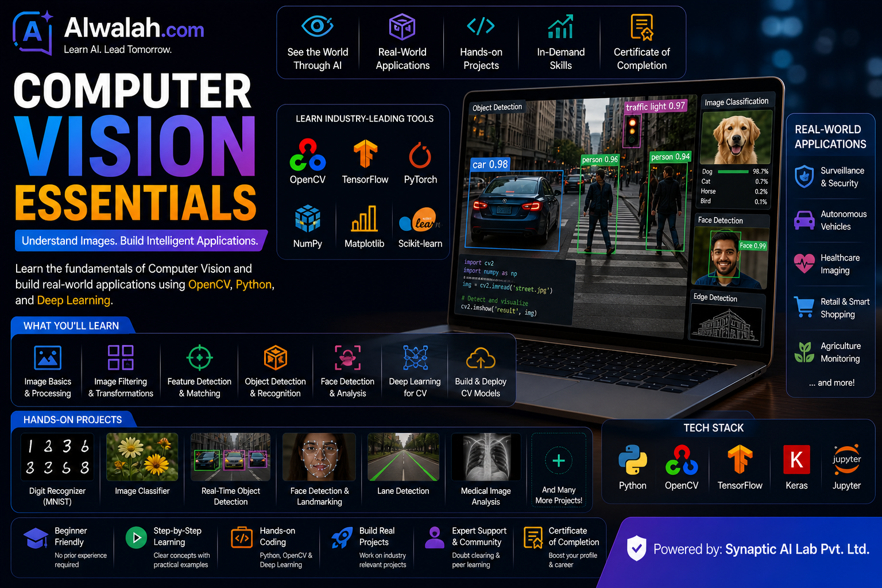Click the traffic light 0.97 label
This screenshot has height=588, width=882.
(x=655, y=106)
